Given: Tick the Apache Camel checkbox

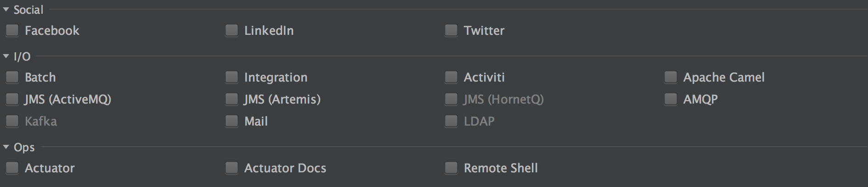Looking at the screenshot, I should 671,77.
